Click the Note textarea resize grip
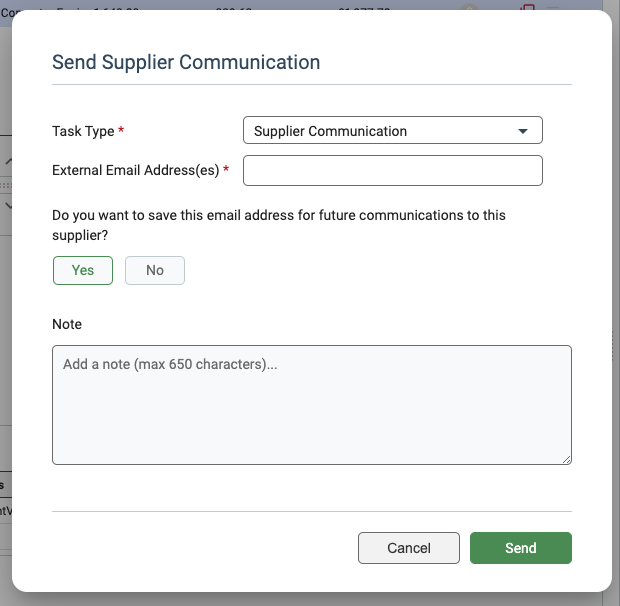This screenshot has height=606, width=620. tap(566, 459)
